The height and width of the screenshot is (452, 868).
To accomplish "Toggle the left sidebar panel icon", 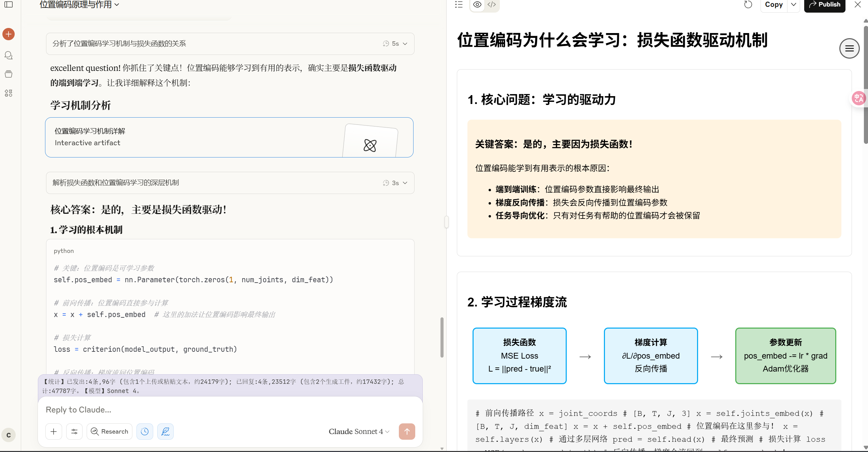I will pos(9,4).
